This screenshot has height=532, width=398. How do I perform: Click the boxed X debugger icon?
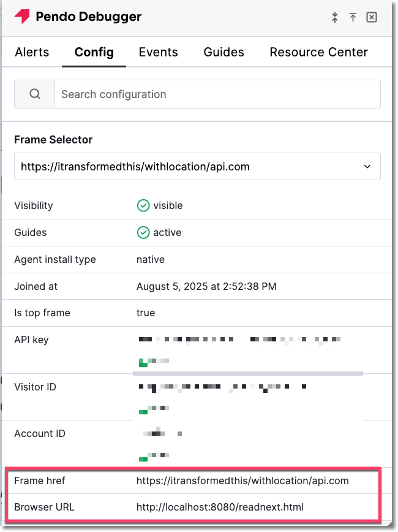[x=372, y=17]
